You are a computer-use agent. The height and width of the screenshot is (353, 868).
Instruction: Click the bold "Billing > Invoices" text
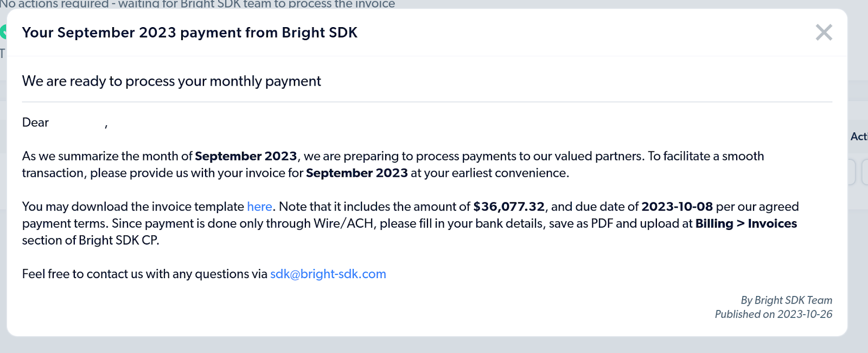[746, 223]
